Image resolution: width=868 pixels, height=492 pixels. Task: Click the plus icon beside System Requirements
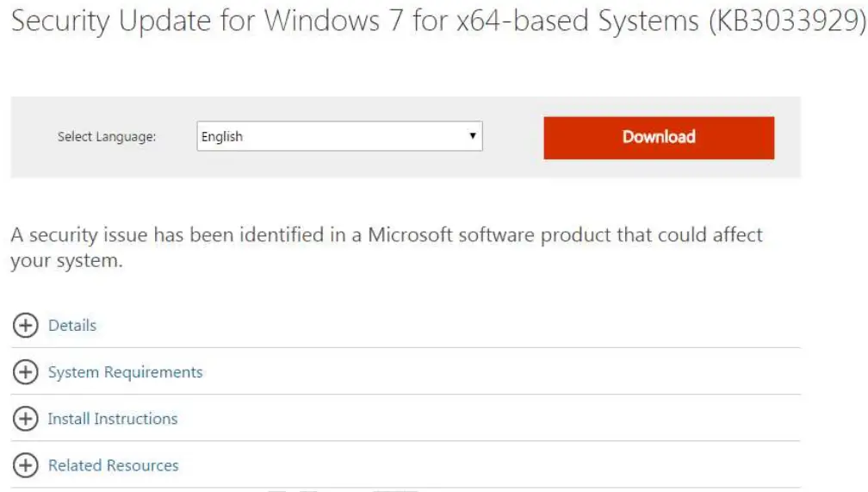coord(27,372)
